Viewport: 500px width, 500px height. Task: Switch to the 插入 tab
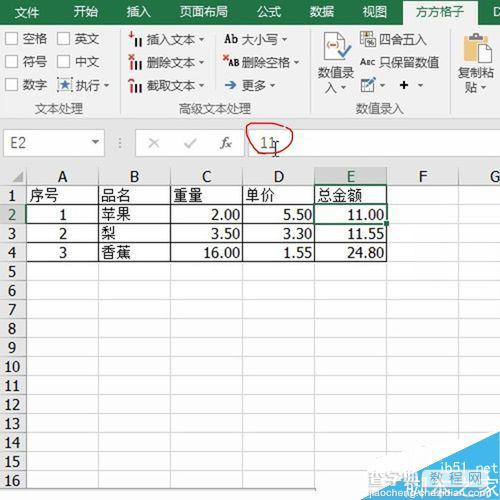138,12
